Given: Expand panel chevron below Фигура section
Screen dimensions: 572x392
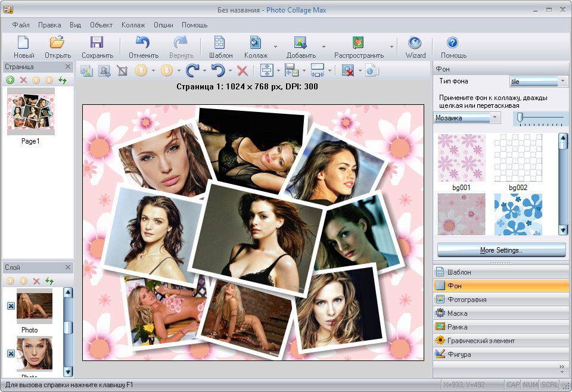Looking at the screenshot, I should click(562, 369).
